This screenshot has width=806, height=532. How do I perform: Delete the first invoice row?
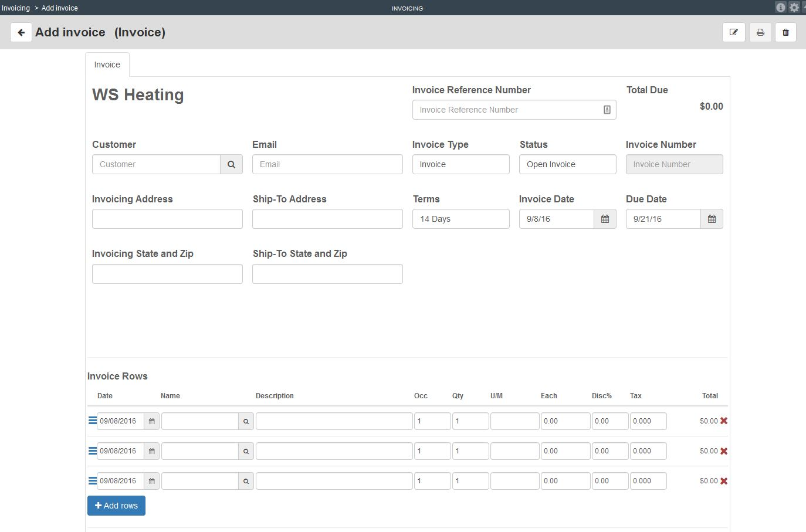tap(724, 421)
